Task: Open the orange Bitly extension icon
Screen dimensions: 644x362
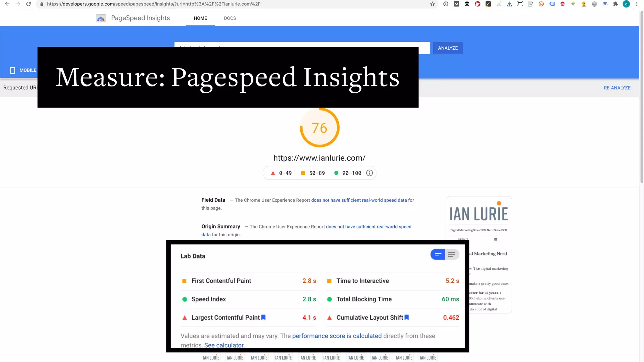Action: (x=541, y=4)
